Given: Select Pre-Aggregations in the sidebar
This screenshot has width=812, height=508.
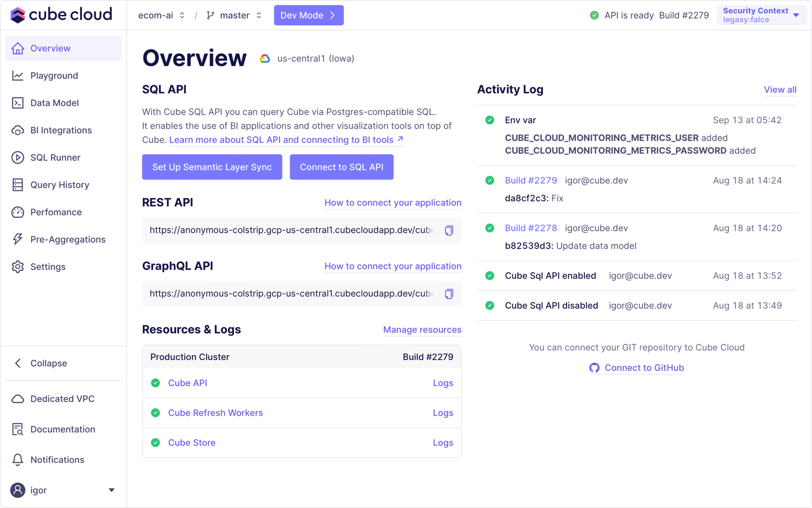Looking at the screenshot, I should pos(63,239).
